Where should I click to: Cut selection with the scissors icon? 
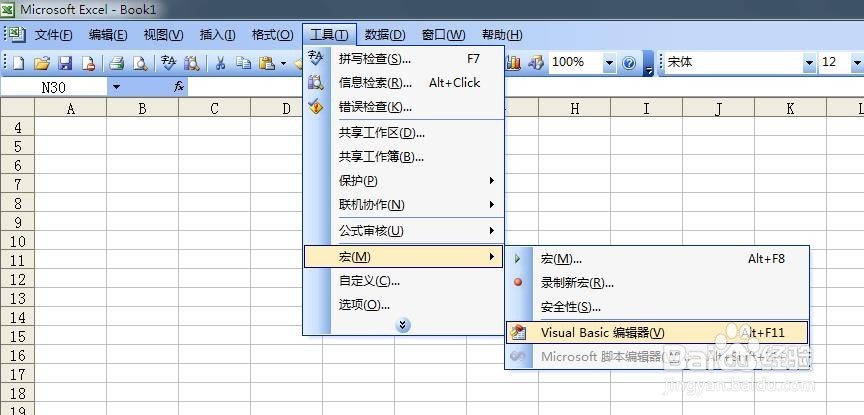tap(220, 63)
